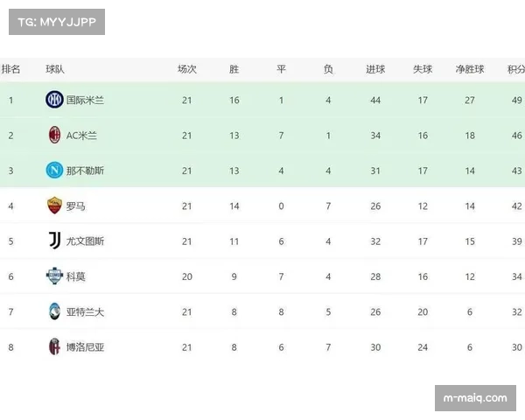Click the Inter Milan club logo

tap(54, 100)
